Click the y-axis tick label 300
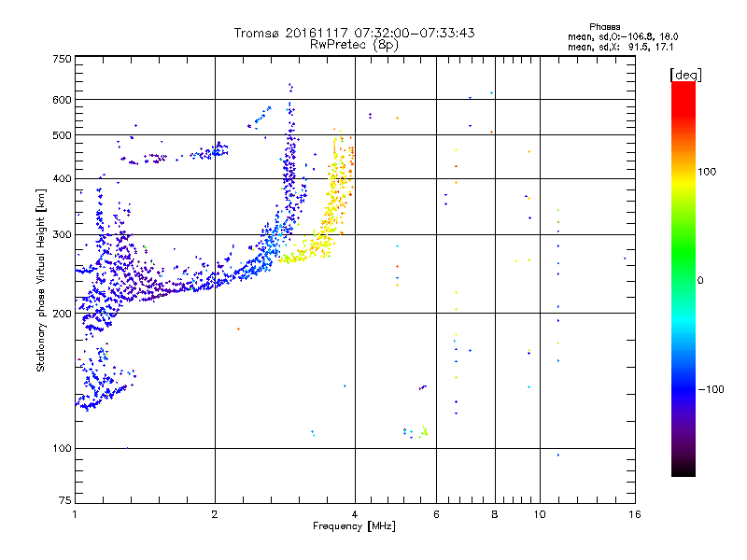The width and height of the screenshot is (747, 560). point(62,234)
